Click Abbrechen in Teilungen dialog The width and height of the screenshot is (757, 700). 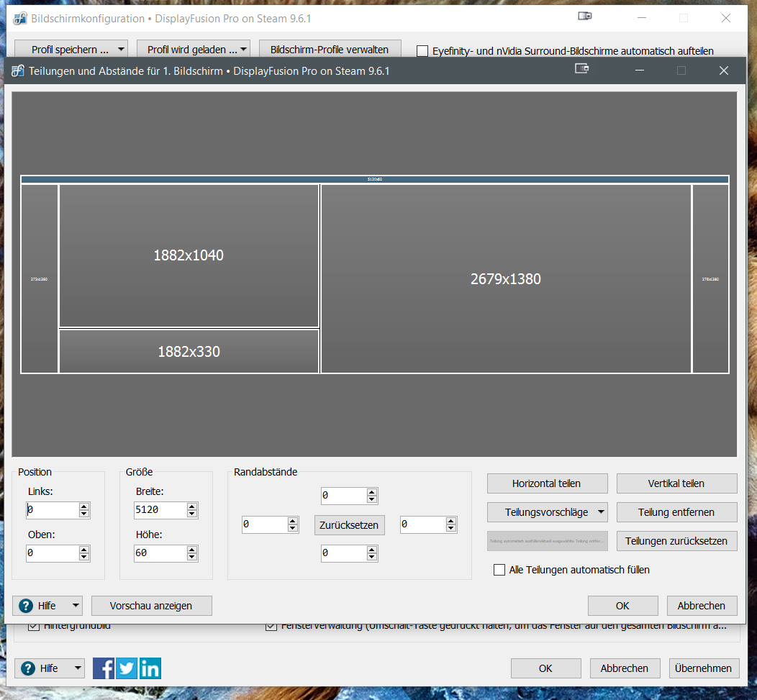(x=702, y=605)
